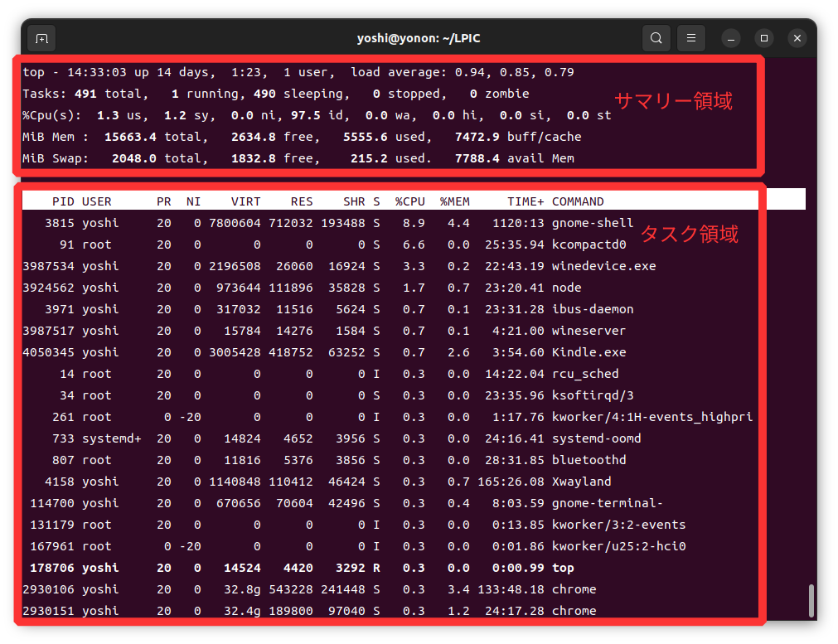Open the hamburger menu
This screenshot has width=838, height=644.
point(691,38)
